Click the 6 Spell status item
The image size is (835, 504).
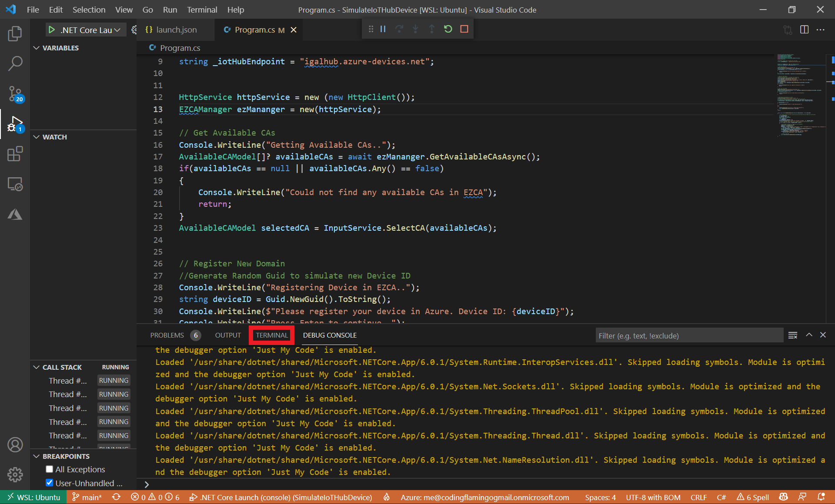(753, 497)
